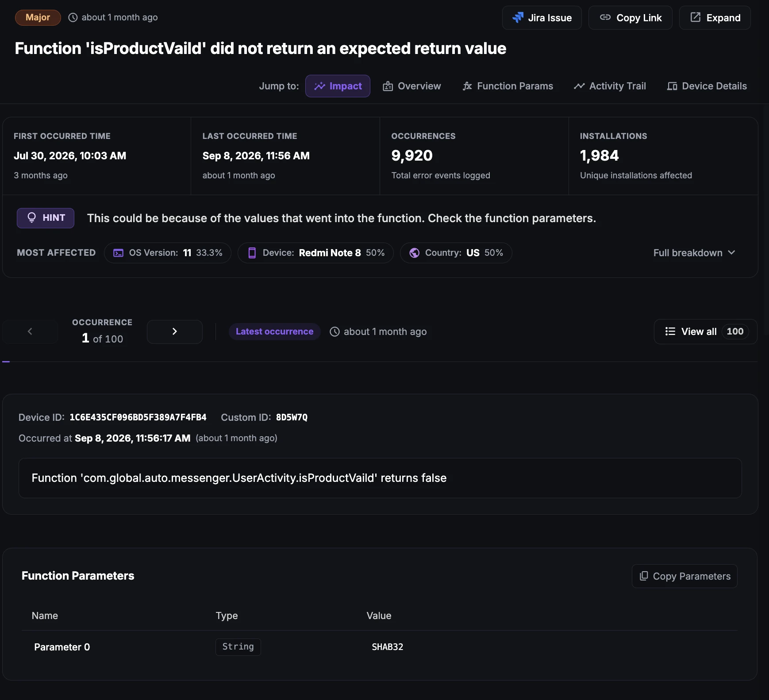Click the list icon in View all

point(670,331)
